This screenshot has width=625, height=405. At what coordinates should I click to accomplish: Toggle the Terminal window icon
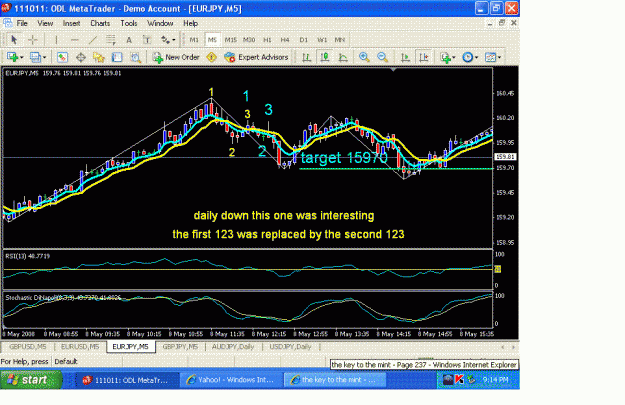tap(117, 57)
